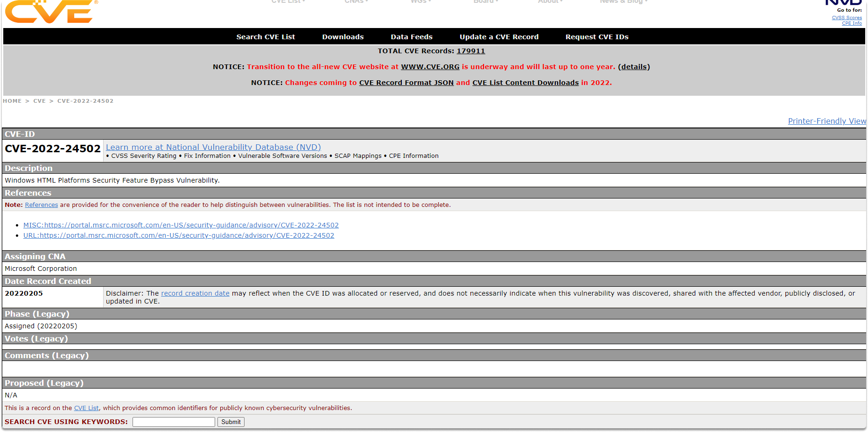Click the CVE logo
Screen dimensions: 868x432
coord(49,12)
